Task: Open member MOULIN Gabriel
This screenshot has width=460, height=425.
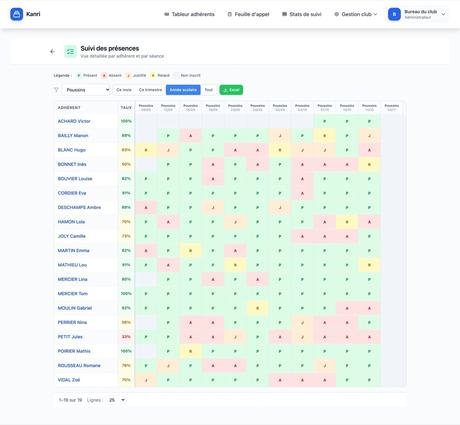Action: pyautogui.click(x=75, y=308)
